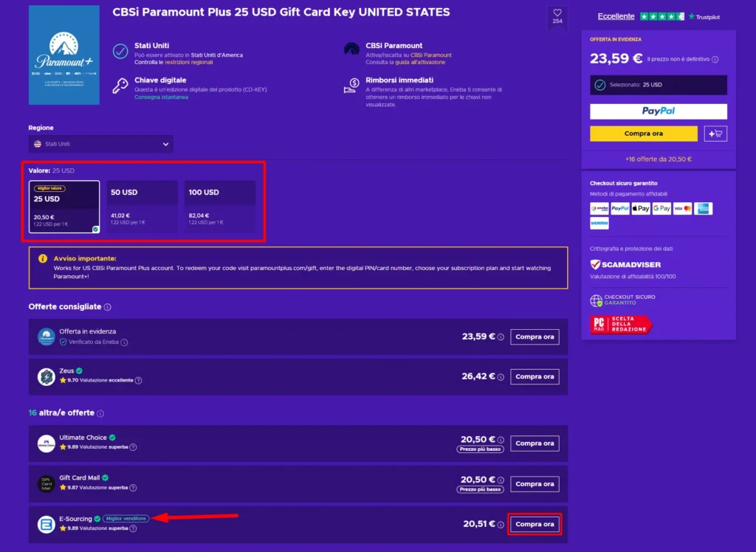This screenshot has width=756, height=552.
Task: Select the 25 USD value card
Action: (64, 207)
